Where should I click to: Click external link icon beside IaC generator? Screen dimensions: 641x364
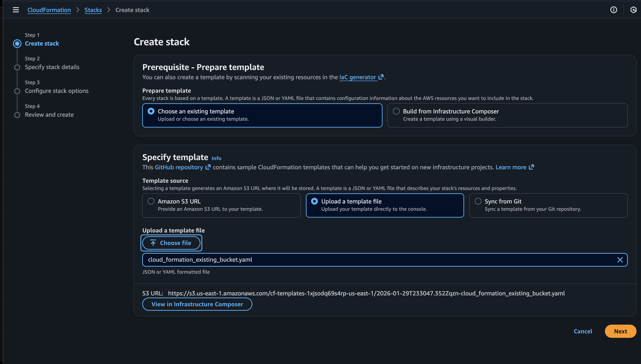pyautogui.click(x=381, y=77)
